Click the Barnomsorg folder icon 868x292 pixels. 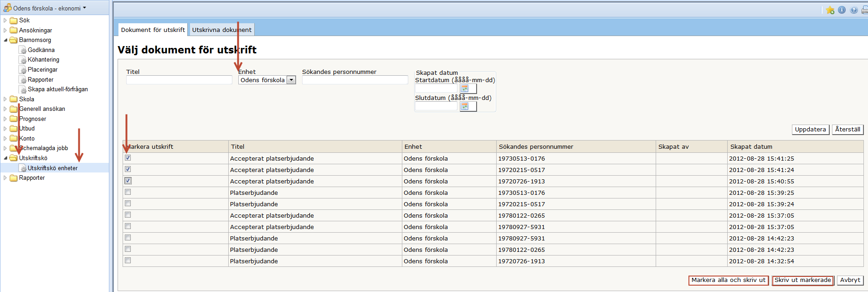point(14,40)
